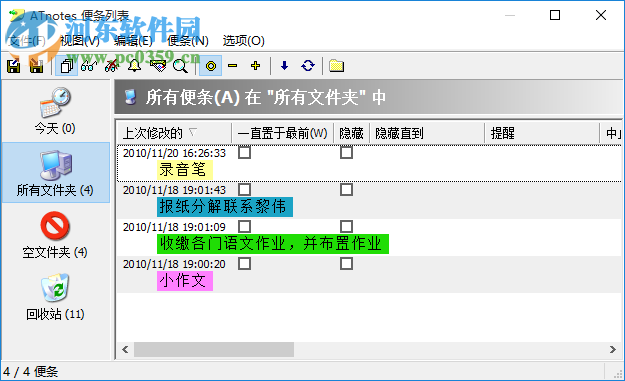Click the scroll left arrow

(x=125, y=350)
